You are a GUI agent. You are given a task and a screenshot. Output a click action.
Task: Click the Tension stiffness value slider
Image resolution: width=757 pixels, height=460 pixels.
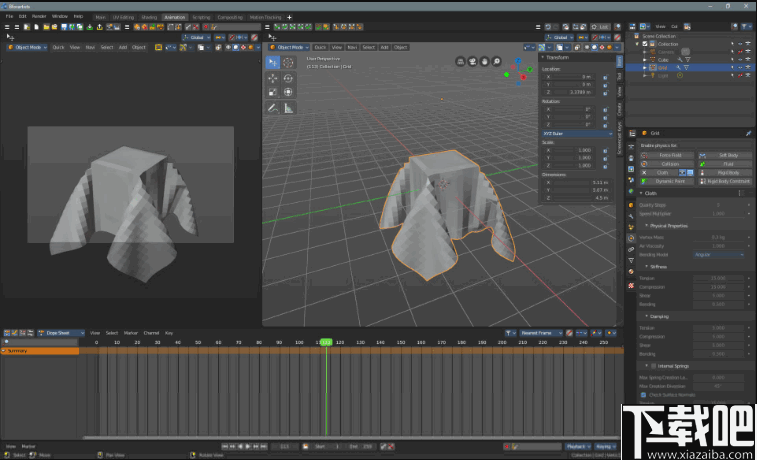(x=719, y=279)
